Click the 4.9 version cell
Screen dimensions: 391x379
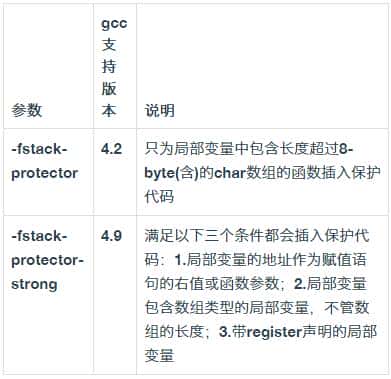tap(112, 236)
